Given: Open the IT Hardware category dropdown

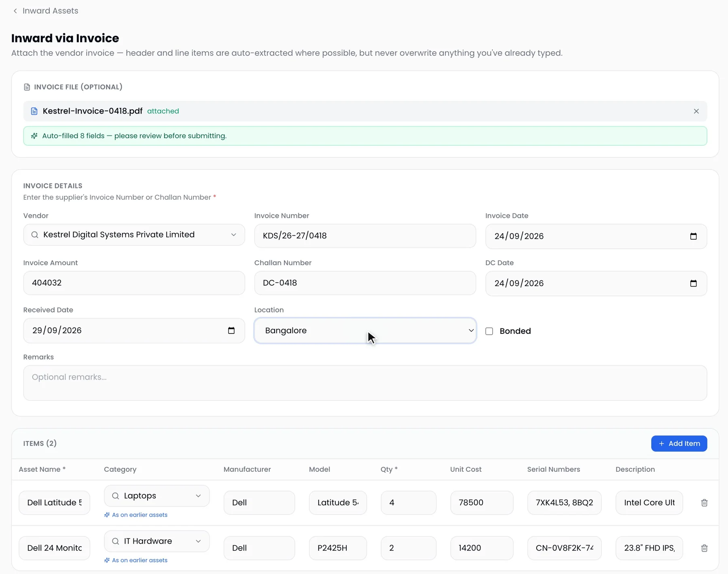Looking at the screenshot, I should 157,541.
